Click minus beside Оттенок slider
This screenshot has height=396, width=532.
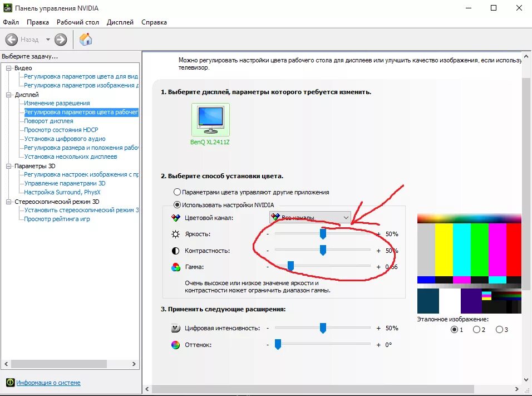[268, 345]
